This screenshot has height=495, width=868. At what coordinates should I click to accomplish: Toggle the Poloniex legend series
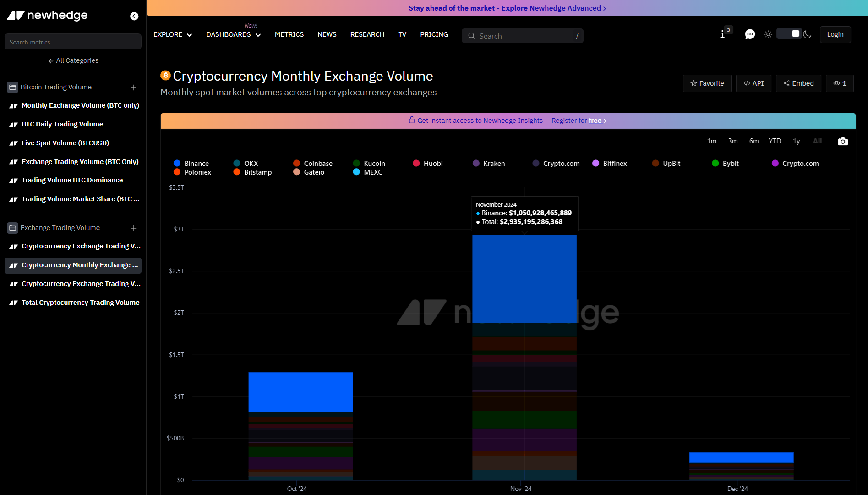(192, 172)
